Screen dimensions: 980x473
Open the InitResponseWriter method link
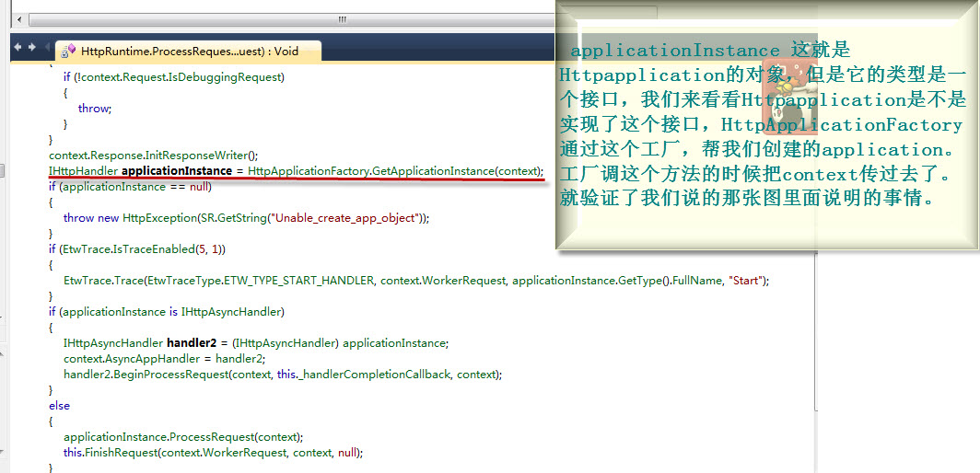tap(197, 155)
